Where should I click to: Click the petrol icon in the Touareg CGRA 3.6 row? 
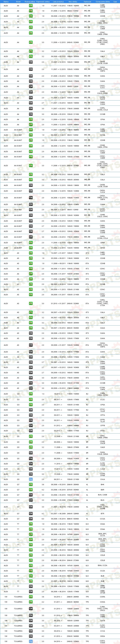tap(31, 597)
